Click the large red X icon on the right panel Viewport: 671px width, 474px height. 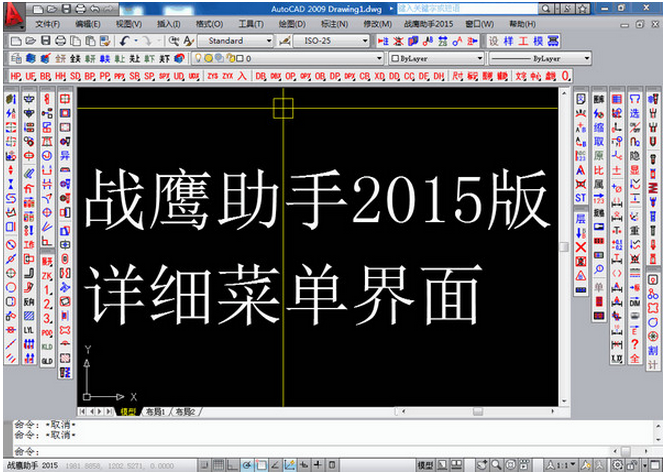pos(580,247)
